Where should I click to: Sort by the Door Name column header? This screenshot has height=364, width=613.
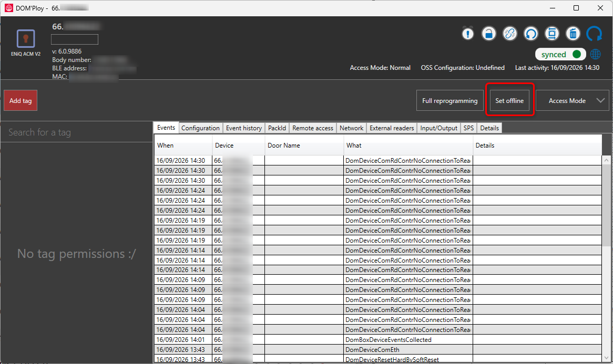point(304,145)
